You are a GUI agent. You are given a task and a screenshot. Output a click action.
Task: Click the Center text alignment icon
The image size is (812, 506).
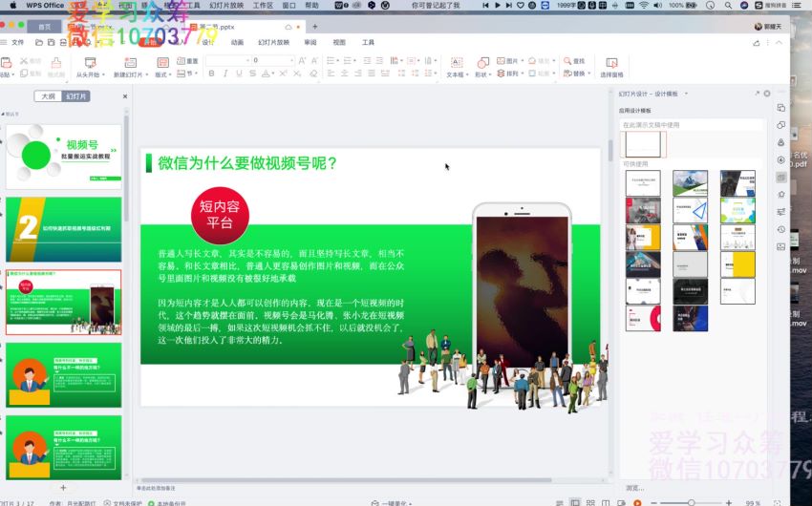click(x=344, y=74)
